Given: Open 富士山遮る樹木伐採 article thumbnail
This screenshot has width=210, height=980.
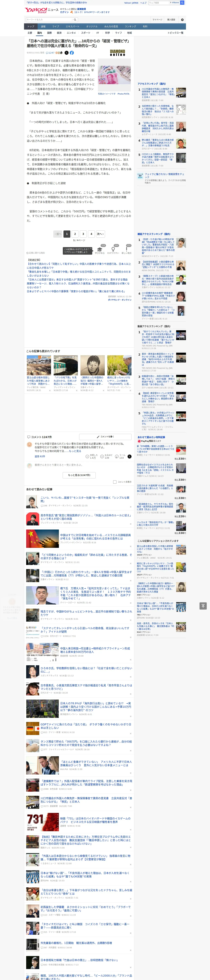Looking at the screenshot, I should pos(39,365).
